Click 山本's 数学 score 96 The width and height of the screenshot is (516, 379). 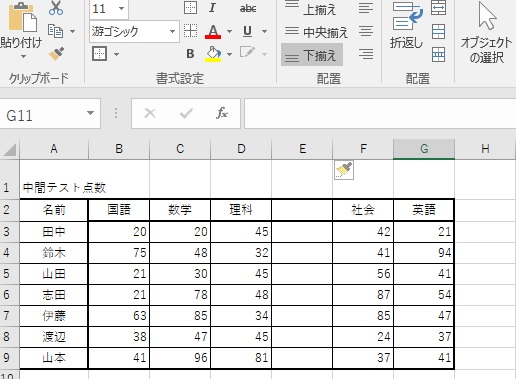tap(180, 358)
